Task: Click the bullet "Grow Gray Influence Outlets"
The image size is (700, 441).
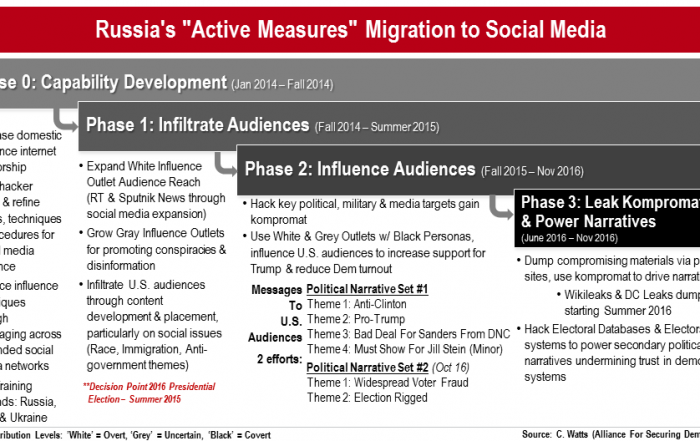Action: click(155, 233)
